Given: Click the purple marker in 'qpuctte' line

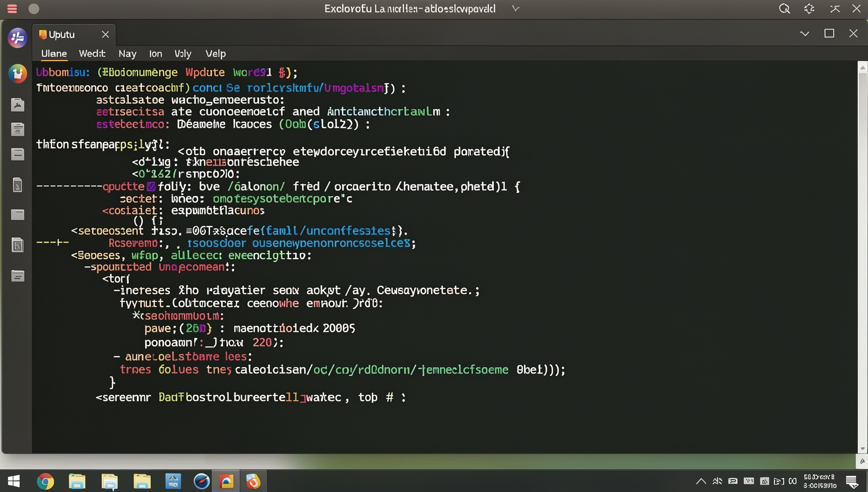Looking at the screenshot, I should point(151,186).
